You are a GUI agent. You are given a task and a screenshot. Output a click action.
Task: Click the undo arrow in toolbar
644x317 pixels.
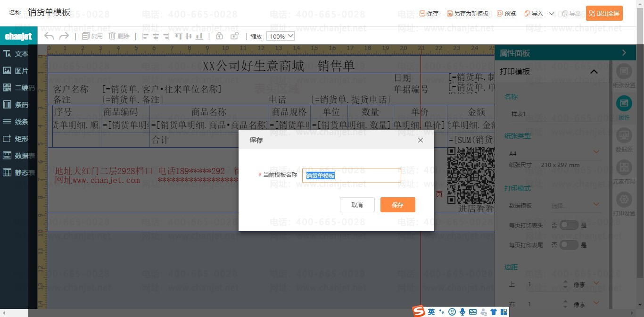(49, 36)
